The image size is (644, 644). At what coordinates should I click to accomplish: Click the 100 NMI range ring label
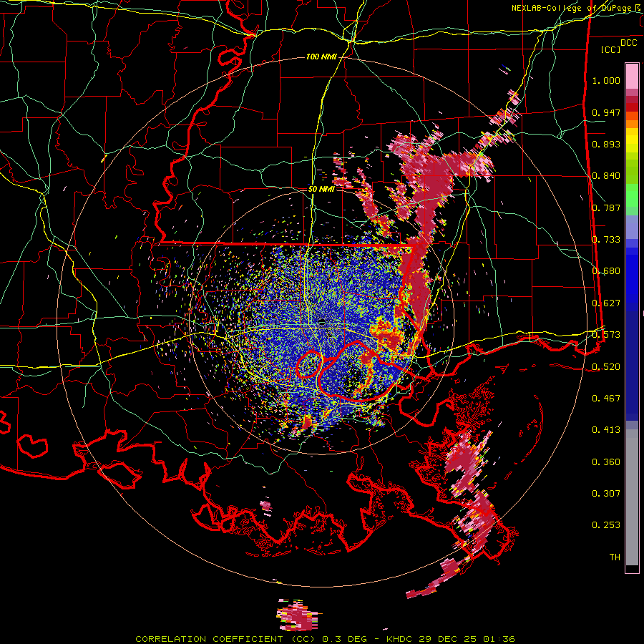(x=321, y=57)
